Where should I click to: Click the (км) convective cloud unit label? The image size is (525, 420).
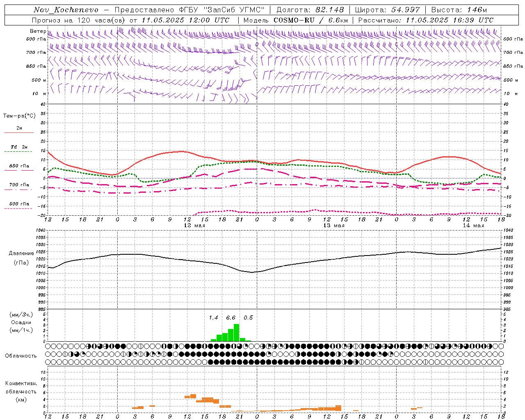(x=21, y=399)
